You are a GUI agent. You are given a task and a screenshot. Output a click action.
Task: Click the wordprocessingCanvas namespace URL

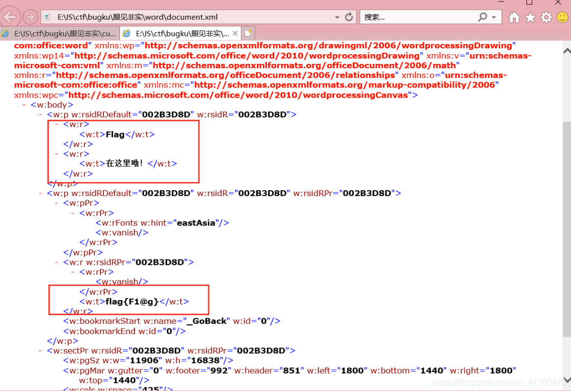pos(238,95)
